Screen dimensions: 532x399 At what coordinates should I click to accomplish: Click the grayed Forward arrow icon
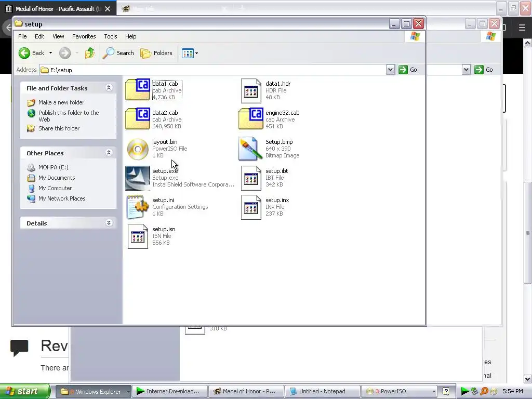point(65,53)
